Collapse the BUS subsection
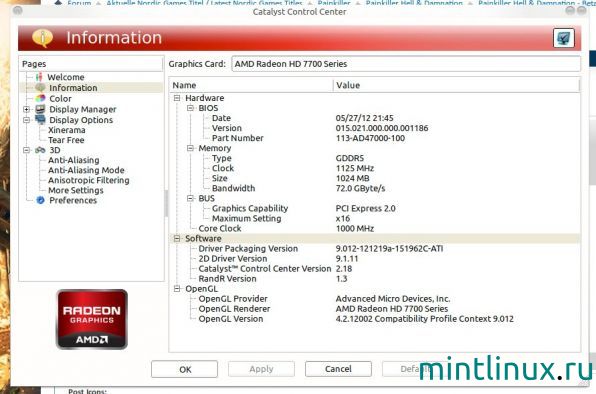Viewport: 596px width, 394px height. (190, 198)
